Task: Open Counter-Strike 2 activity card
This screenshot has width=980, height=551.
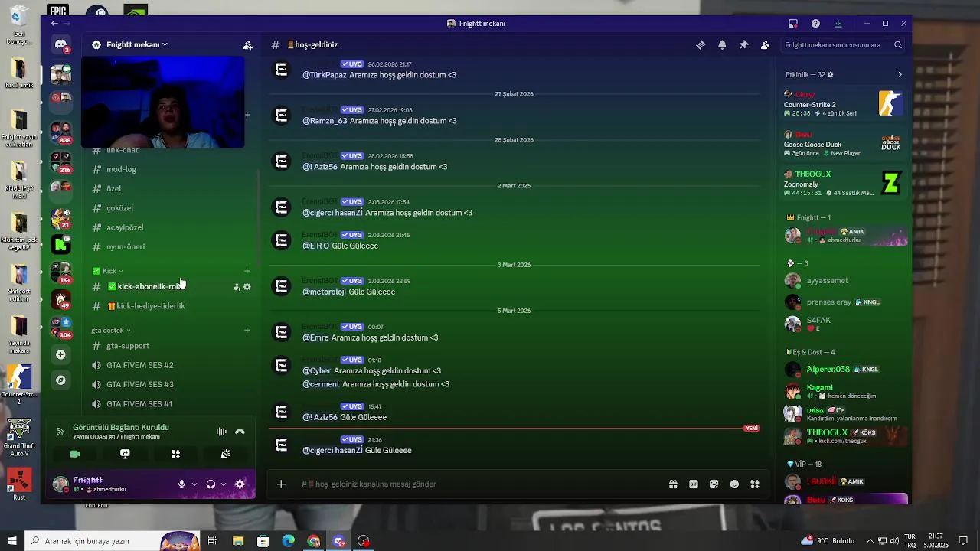Action: pos(844,104)
